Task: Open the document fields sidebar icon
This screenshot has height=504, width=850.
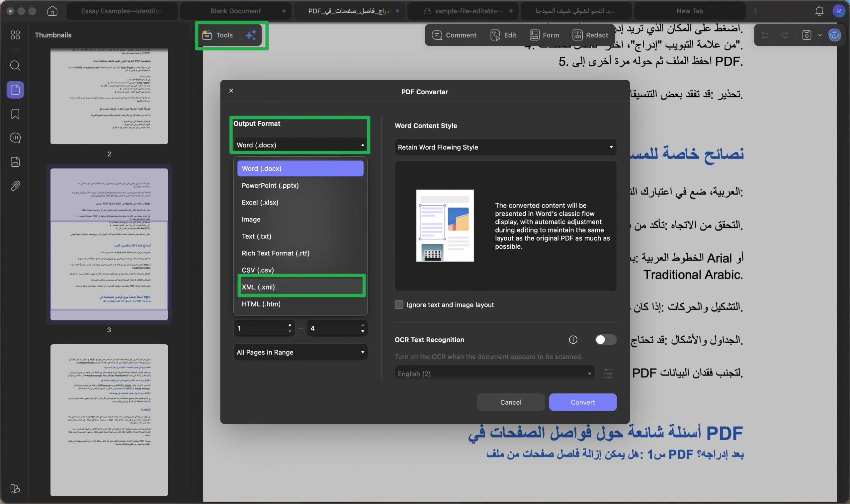Action: click(x=15, y=162)
